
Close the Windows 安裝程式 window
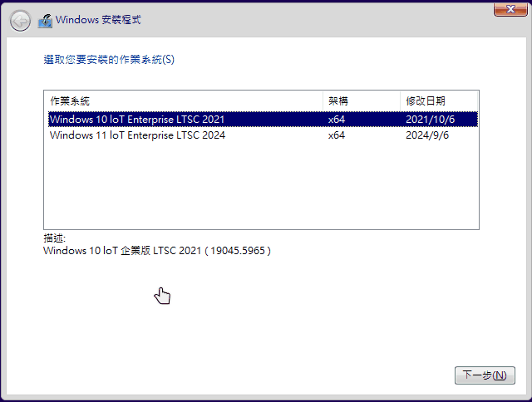coord(510,9)
